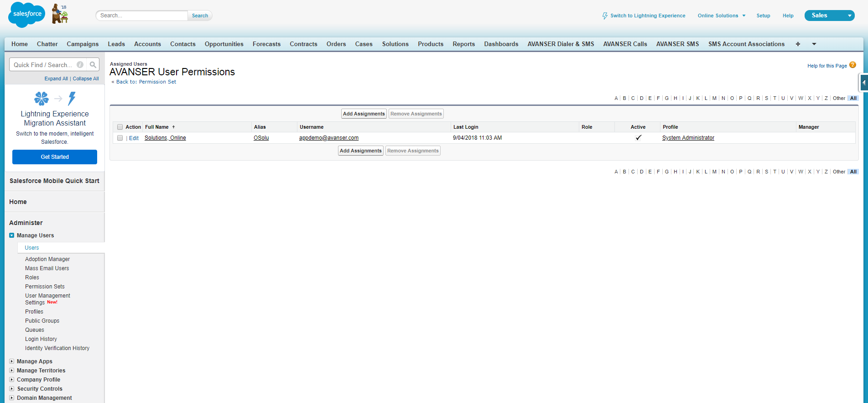Click the Quick Find info icon
Image resolution: width=868 pixels, height=403 pixels.
point(80,65)
